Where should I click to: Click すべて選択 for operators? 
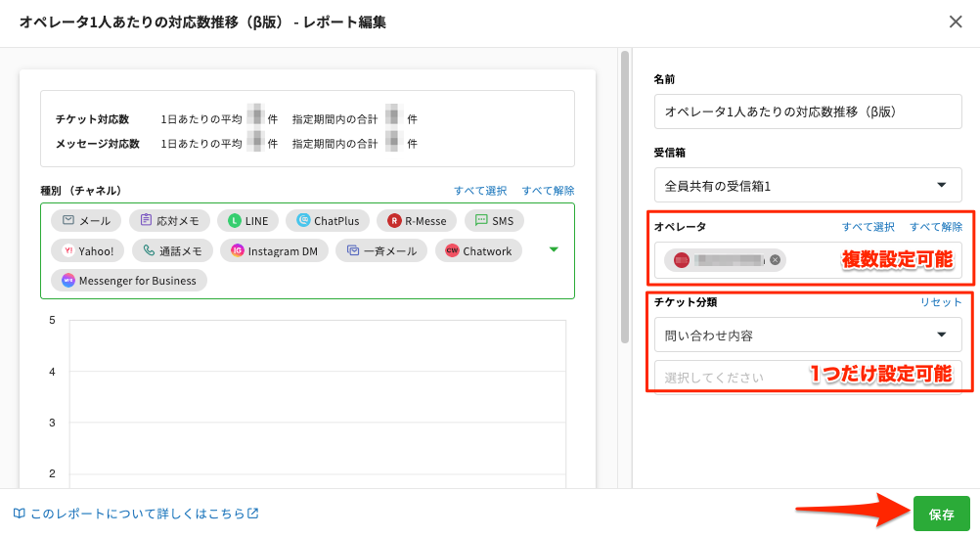point(868,227)
